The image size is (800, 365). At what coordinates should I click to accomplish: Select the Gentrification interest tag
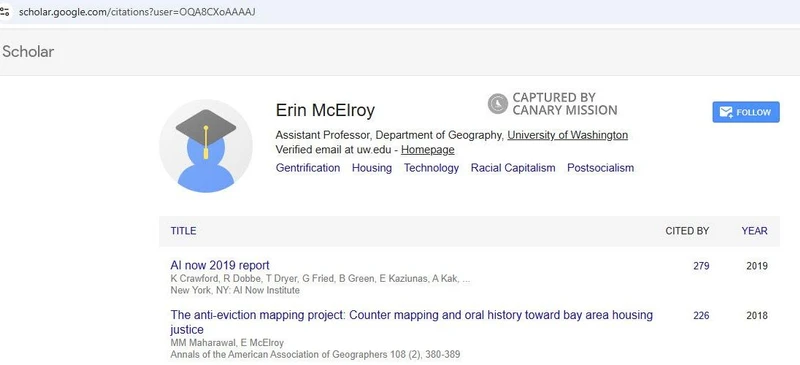(308, 168)
